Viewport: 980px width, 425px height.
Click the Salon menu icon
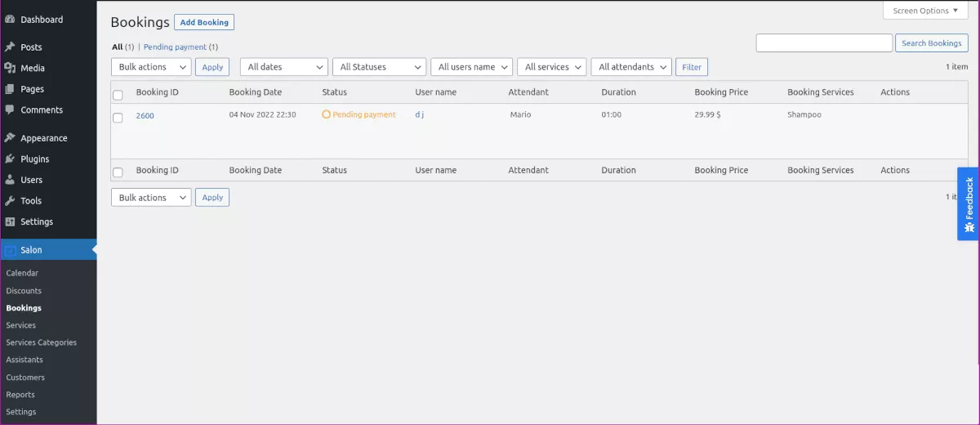(10, 250)
